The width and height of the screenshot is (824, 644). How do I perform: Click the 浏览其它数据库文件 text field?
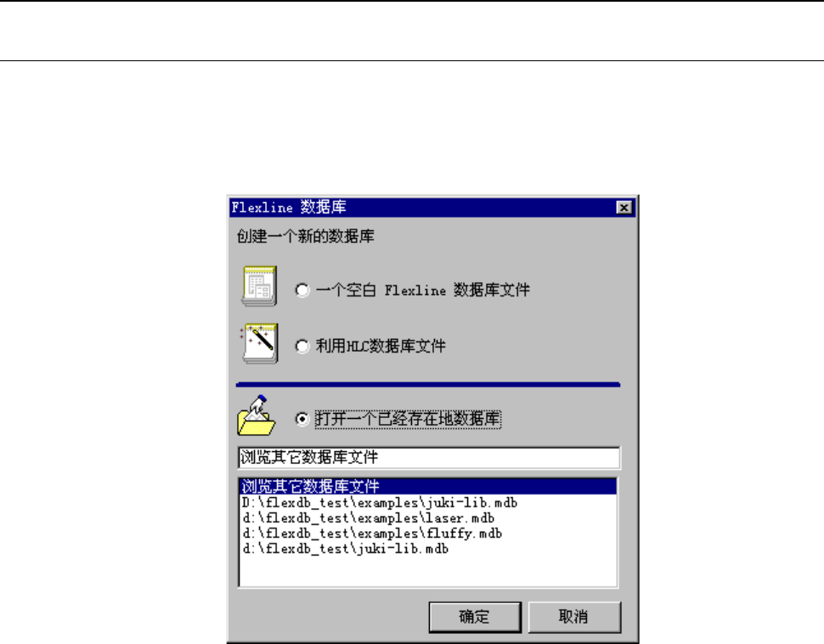429,457
